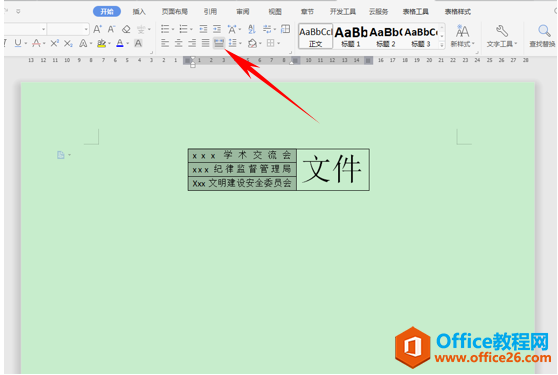Justify the paragraph text

click(x=206, y=43)
